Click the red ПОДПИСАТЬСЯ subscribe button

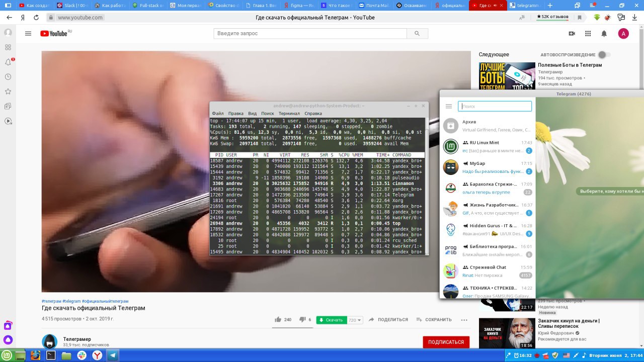[x=446, y=342]
